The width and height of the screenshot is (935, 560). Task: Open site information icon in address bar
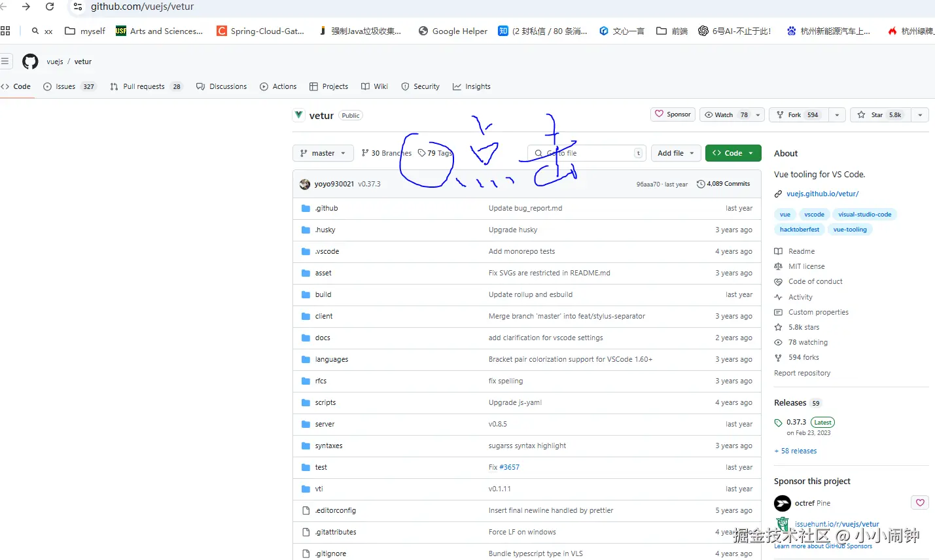point(77,7)
